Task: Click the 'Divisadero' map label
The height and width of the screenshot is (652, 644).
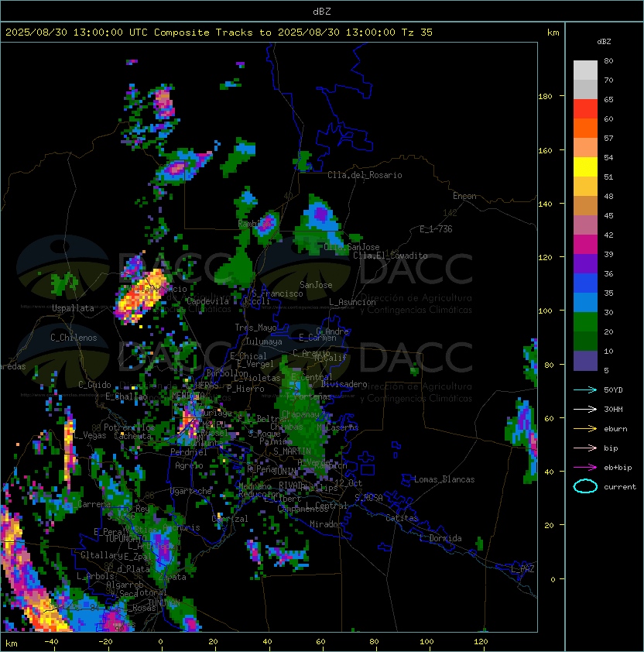Action: (x=344, y=384)
